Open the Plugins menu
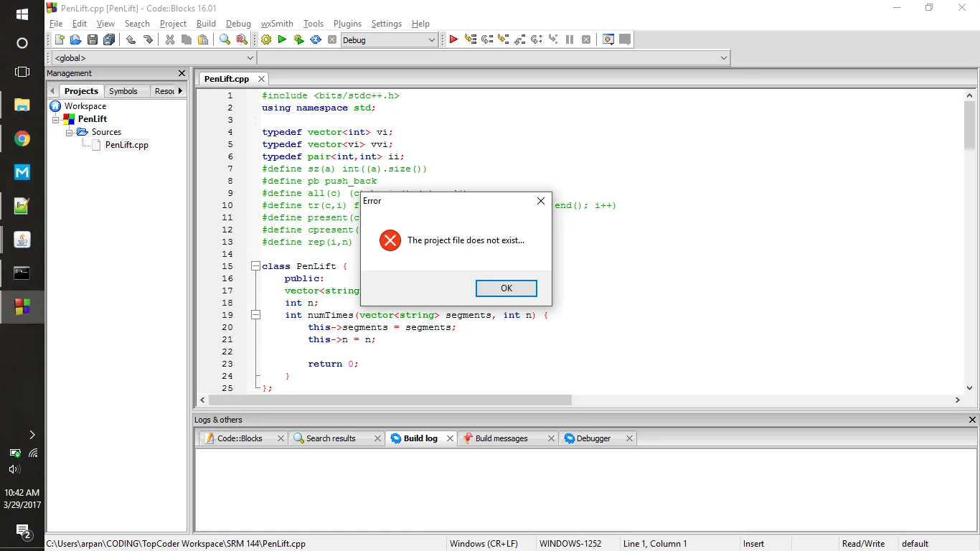 (347, 24)
